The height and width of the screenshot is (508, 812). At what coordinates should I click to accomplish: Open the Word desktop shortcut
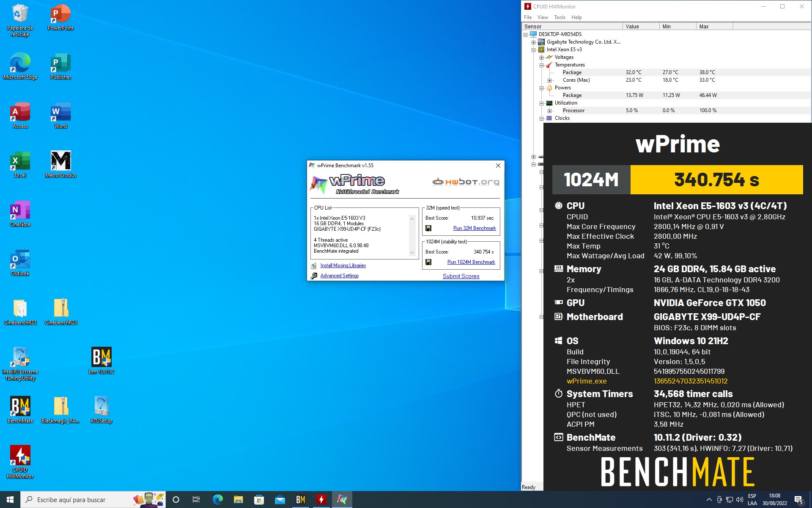(x=60, y=115)
